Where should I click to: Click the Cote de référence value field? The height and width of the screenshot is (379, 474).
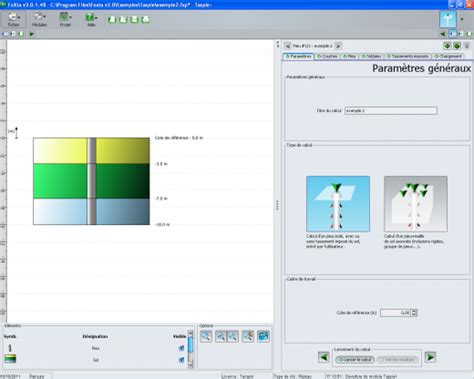pos(396,313)
